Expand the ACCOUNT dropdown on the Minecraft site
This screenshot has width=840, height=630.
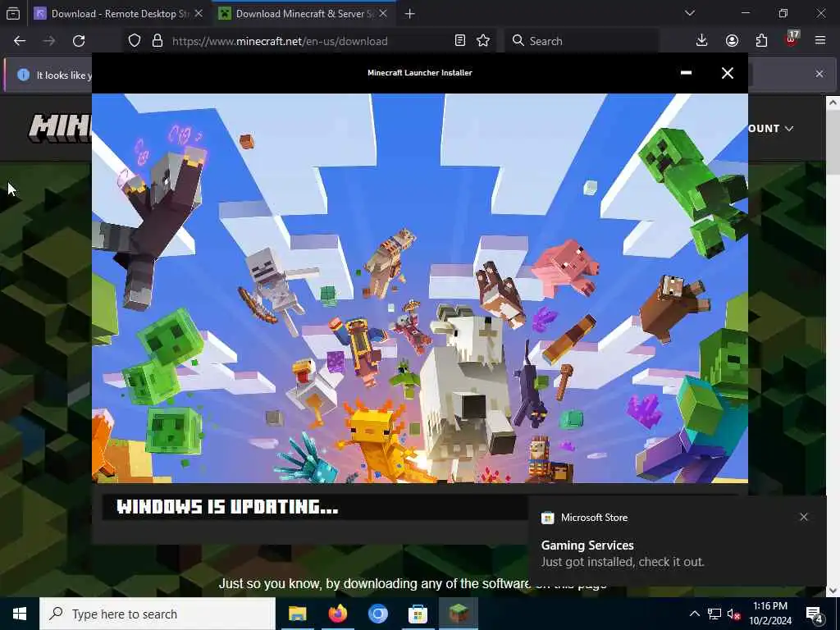click(x=770, y=129)
